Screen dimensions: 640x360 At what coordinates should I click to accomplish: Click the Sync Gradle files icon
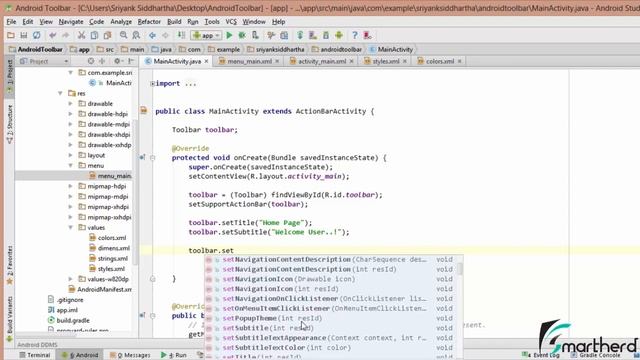coord(300,36)
